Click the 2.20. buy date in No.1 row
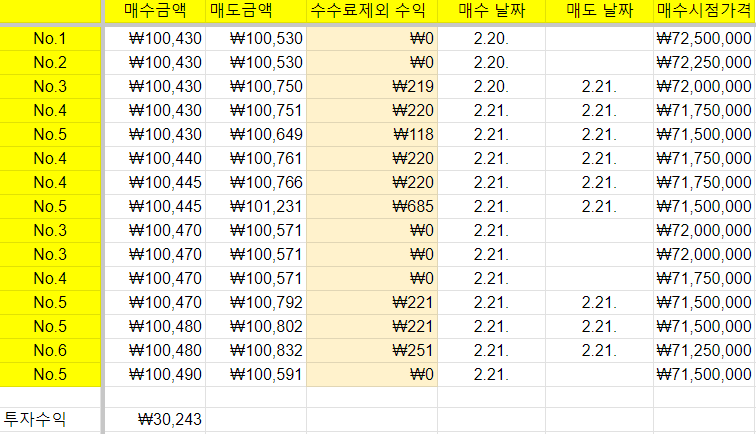The width and height of the screenshot is (756, 434). [492, 39]
